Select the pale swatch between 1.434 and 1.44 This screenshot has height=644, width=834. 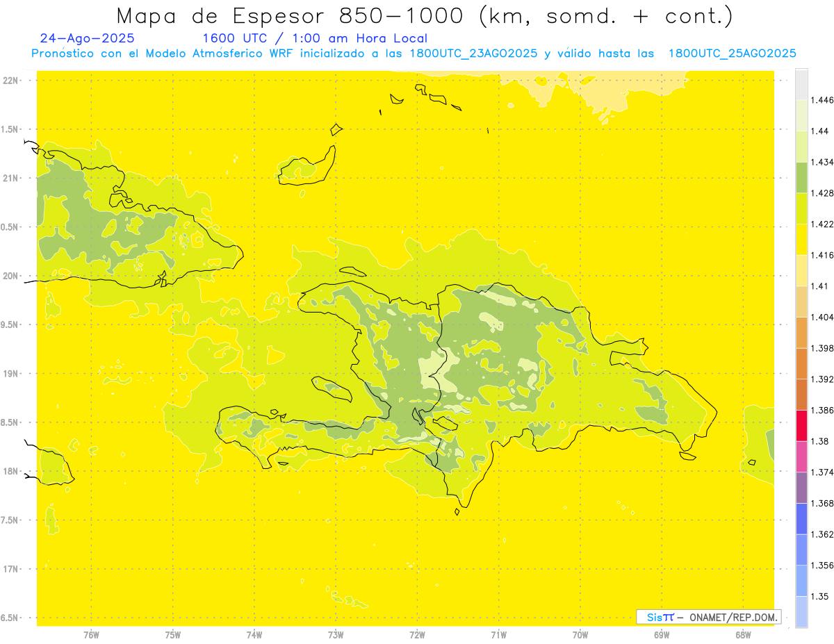pos(801,147)
